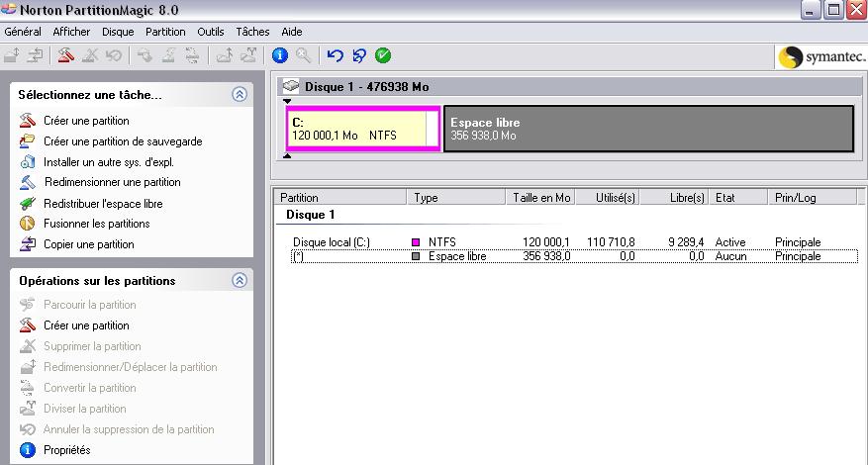Click gray Espace libre color swatch in table

(x=416, y=256)
